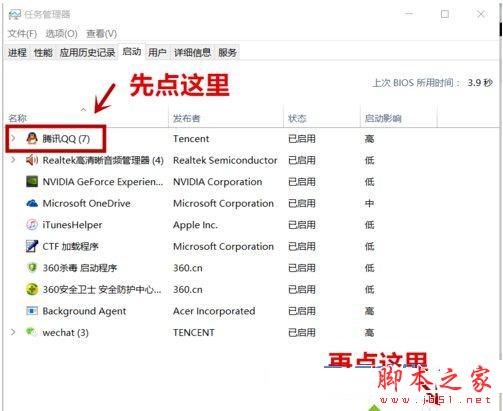Screen dimensions: 503x411
Task: Expand the 腾讯QQ (7) group
Action: pos(13,138)
